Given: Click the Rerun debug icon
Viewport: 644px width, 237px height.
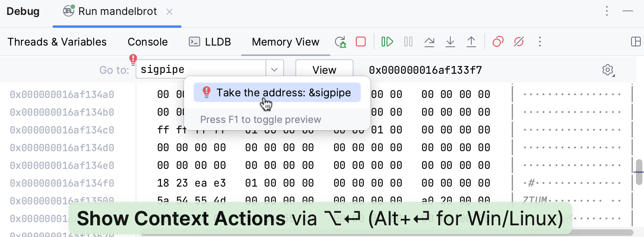Looking at the screenshot, I should point(340,42).
